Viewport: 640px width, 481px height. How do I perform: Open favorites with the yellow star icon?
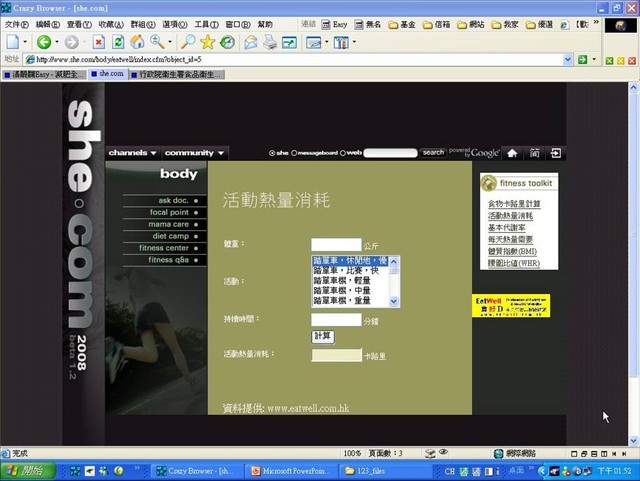coord(207,42)
